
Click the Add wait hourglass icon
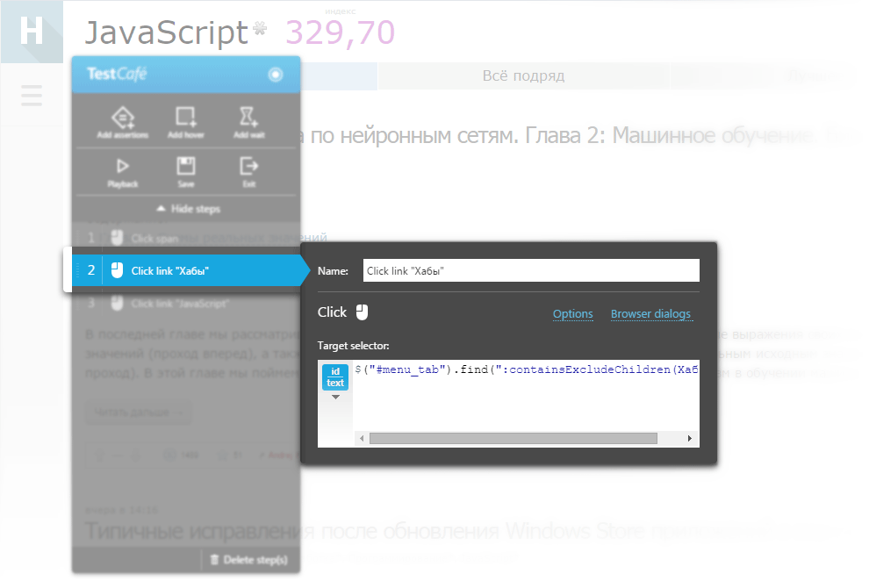(248, 117)
